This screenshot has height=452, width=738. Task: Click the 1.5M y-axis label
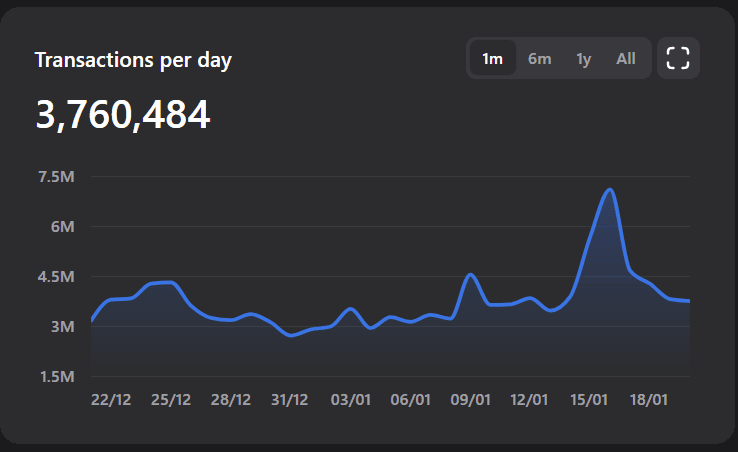tap(56, 377)
